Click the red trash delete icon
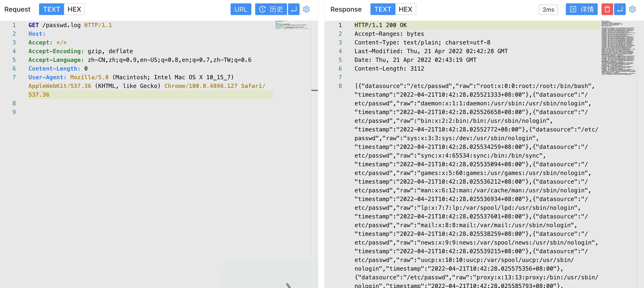 coord(607,9)
